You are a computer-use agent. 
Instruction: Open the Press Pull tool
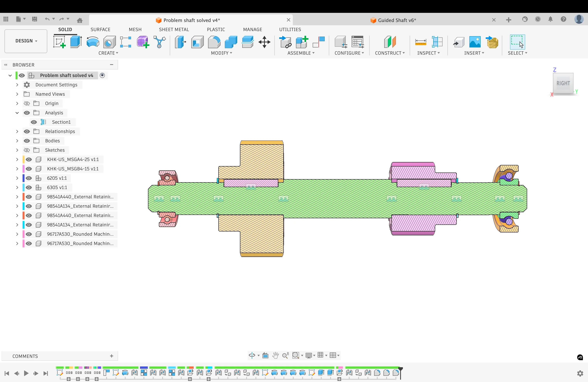tap(180, 42)
